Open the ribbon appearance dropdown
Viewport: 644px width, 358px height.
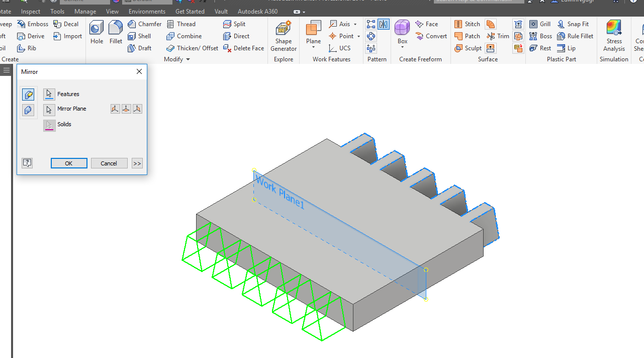(x=299, y=12)
